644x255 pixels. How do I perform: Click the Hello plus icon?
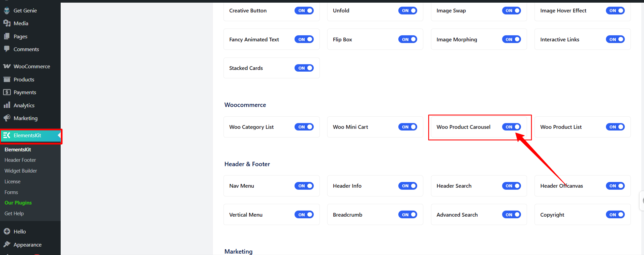7,231
